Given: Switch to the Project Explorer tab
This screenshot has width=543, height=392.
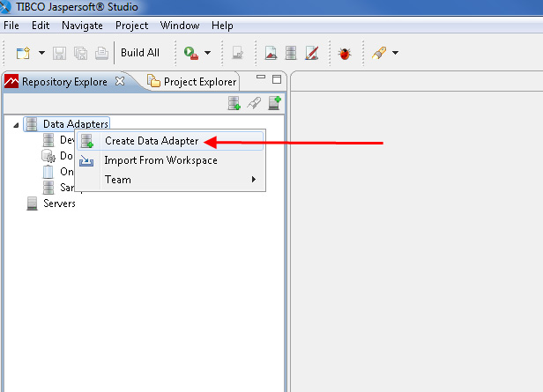Looking at the screenshot, I should (x=199, y=82).
